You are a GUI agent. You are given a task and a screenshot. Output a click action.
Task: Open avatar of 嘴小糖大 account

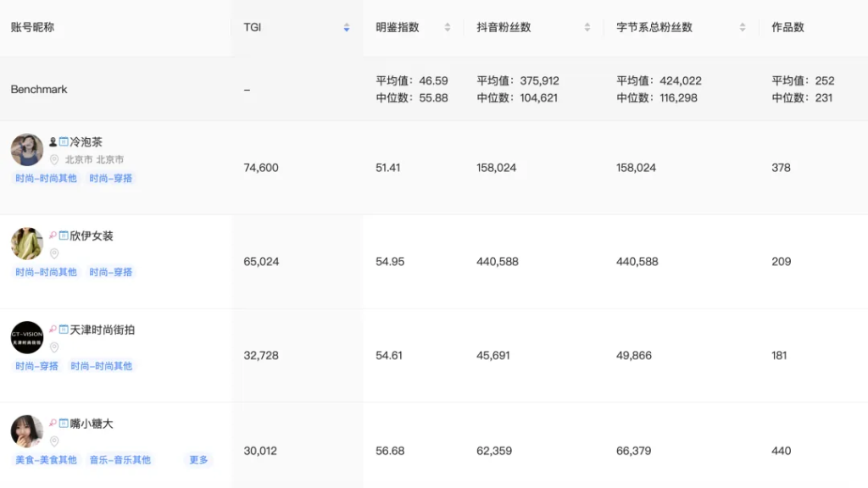26,431
